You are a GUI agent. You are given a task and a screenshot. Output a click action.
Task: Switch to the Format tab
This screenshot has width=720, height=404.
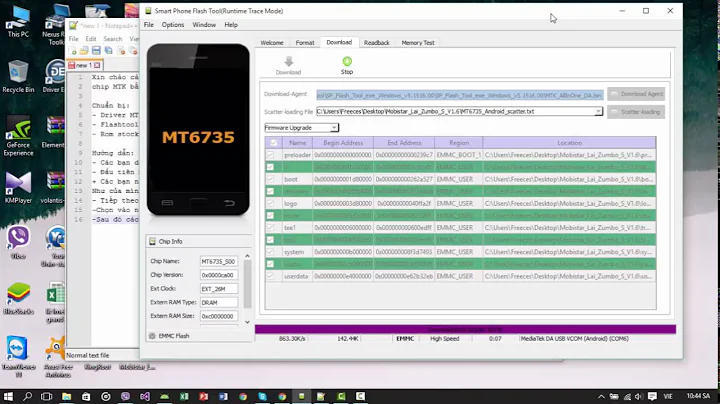(305, 43)
